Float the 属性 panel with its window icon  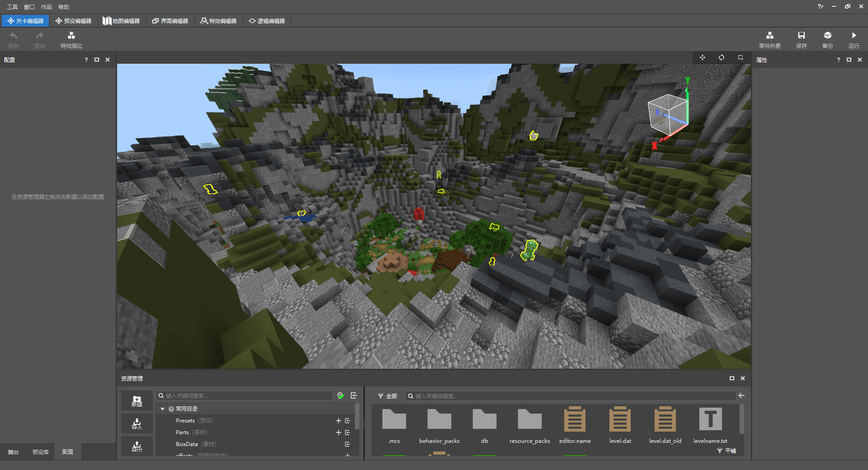pos(849,60)
